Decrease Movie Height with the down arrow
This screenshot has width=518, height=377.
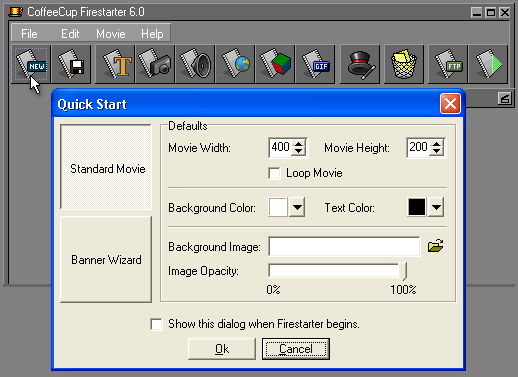pos(437,152)
